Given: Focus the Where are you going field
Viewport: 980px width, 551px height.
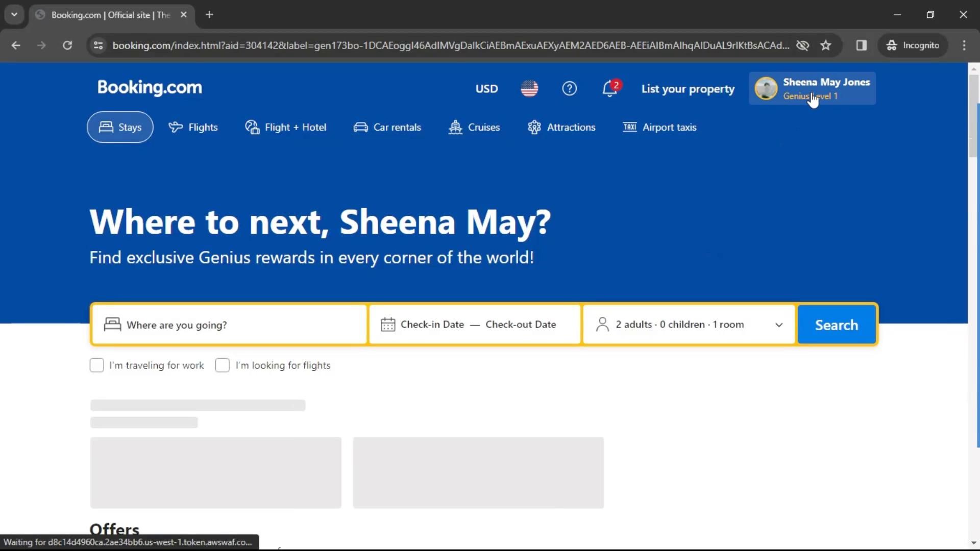Looking at the screenshot, I should [x=229, y=324].
